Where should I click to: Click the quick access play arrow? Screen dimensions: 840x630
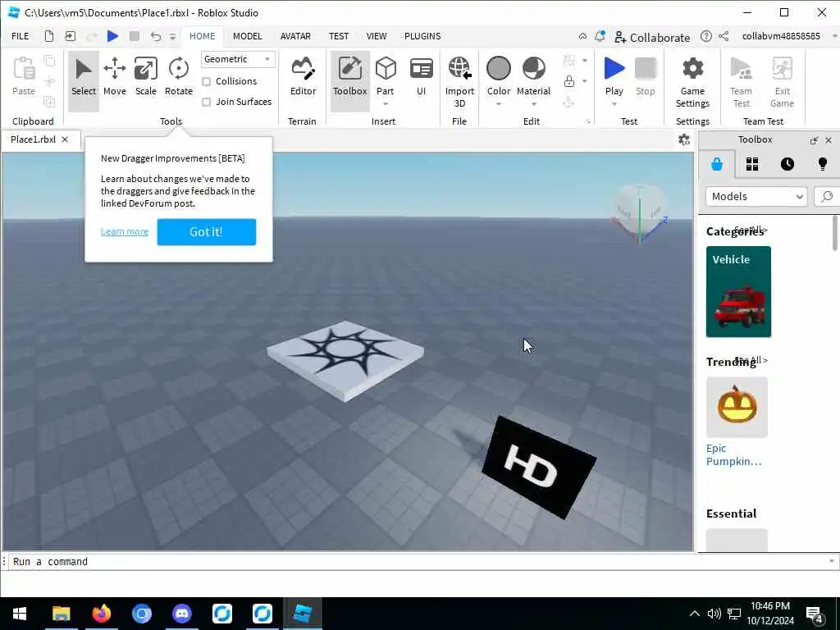[x=112, y=36]
